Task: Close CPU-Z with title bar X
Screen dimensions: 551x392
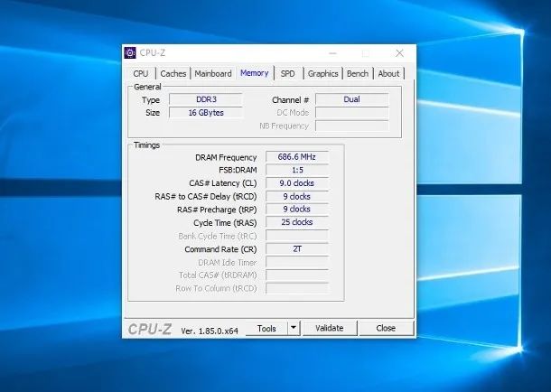Action: (398, 52)
